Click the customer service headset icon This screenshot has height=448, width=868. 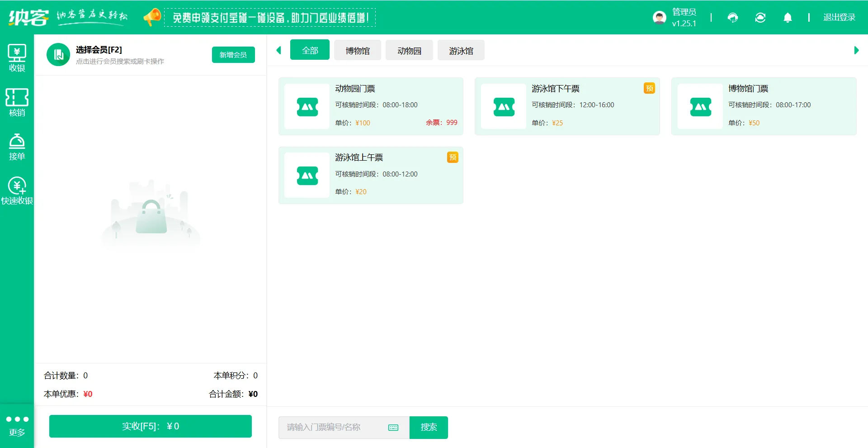click(733, 18)
